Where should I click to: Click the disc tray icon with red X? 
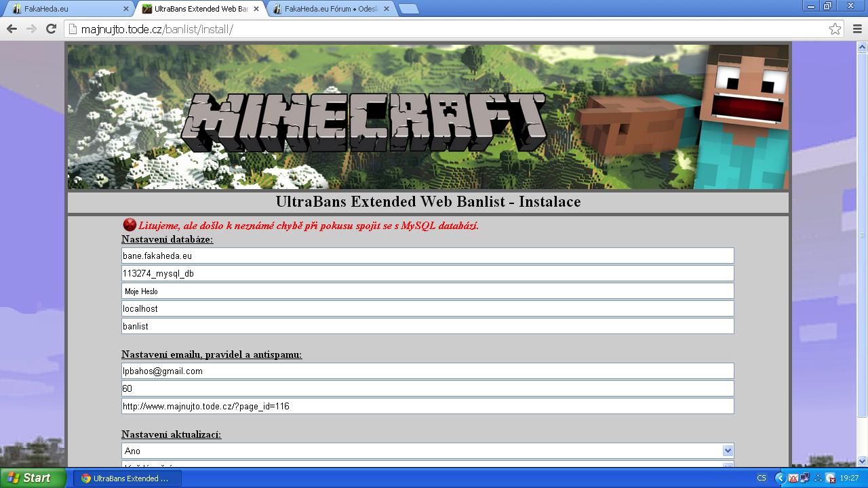(829, 478)
